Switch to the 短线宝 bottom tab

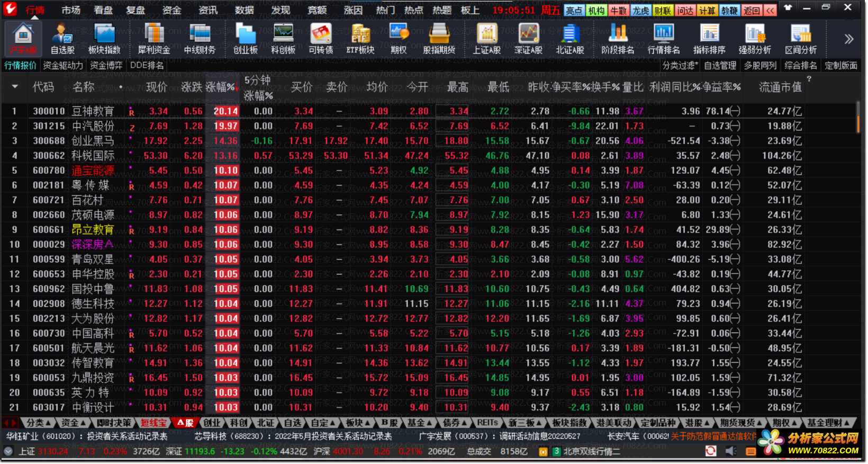click(154, 423)
